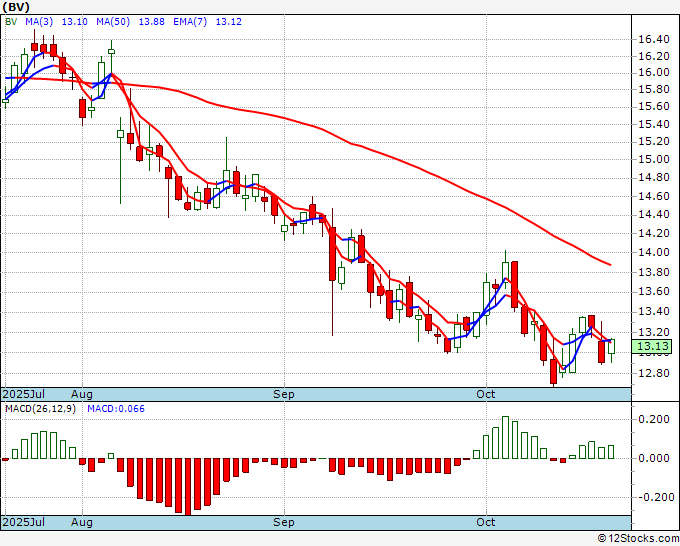Viewport: 680px width, 546px height.
Task: Click the MACD(26,12,9) indicator label
Action: 40,409
